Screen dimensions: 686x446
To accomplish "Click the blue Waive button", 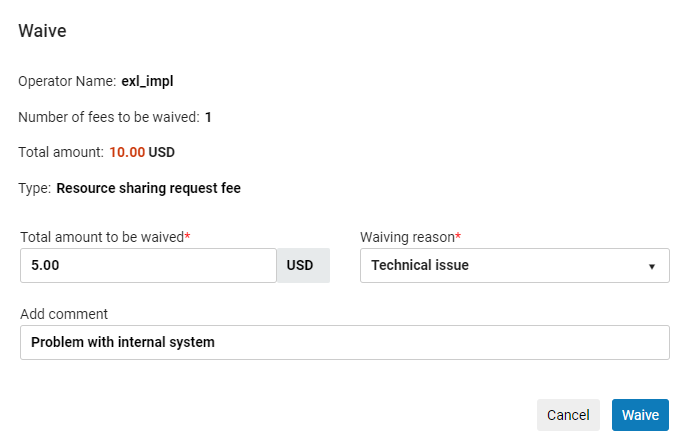I will 640,415.
